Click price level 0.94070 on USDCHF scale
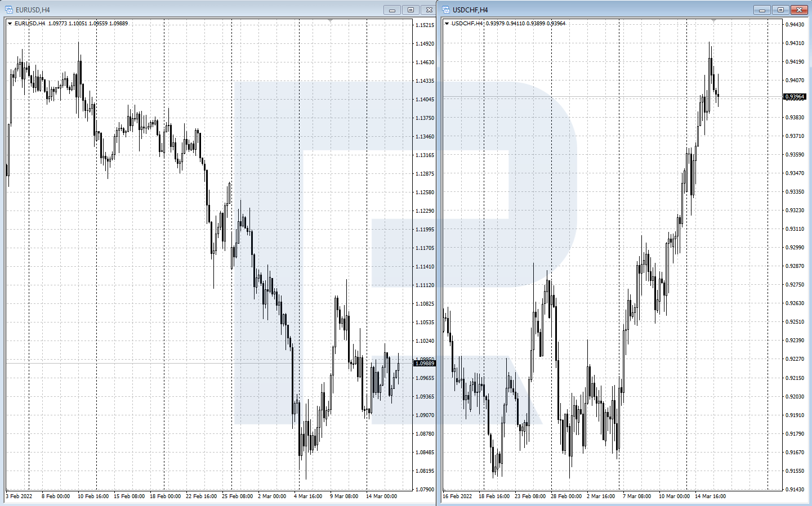Screen dimensions: 812x506 coord(795,80)
